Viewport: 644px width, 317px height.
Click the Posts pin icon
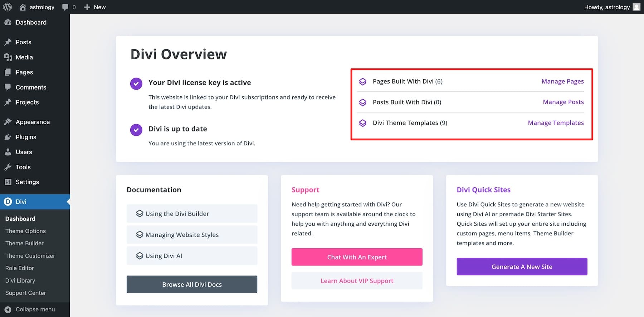click(8, 42)
